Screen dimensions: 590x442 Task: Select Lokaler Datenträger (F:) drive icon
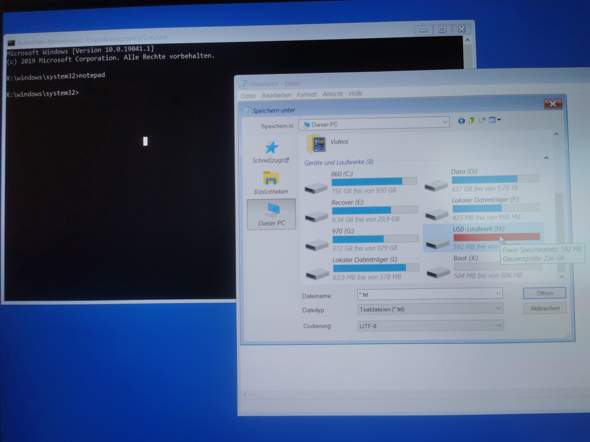point(437,214)
